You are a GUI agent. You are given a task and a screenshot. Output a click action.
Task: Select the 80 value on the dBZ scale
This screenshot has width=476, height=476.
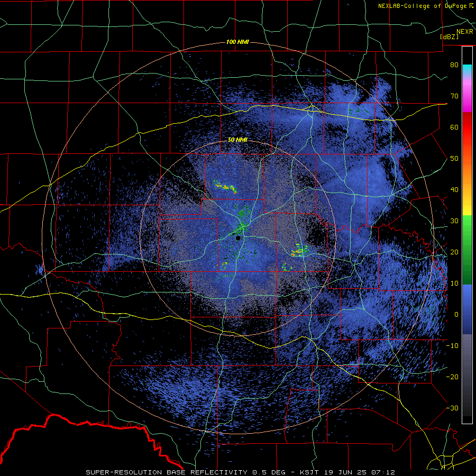coord(454,65)
